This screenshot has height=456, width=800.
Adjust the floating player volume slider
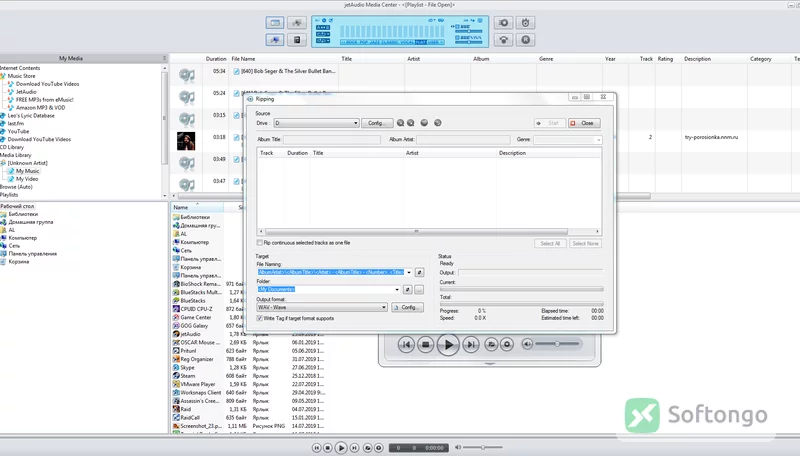[x=557, y=344]
